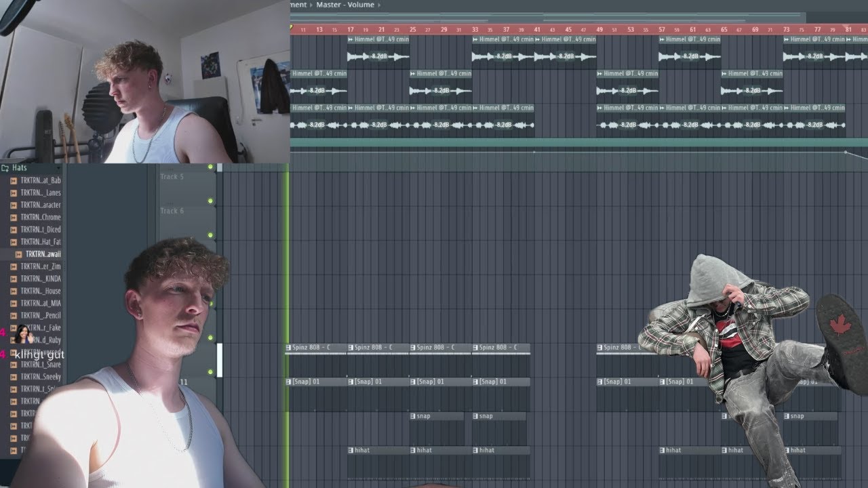Click Master - Volume in the breadcrumb

coord(345,5)
